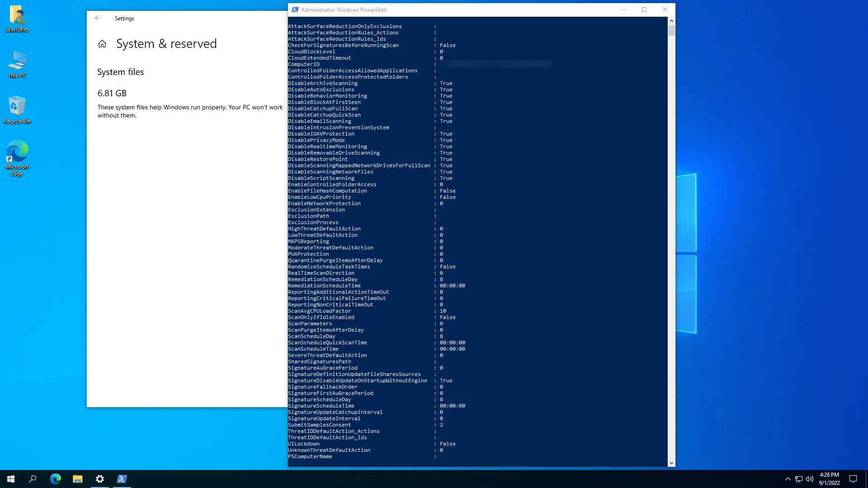Viewport: 868px width, 488px height.
Task: Open taskbar search
Action: 33,479
